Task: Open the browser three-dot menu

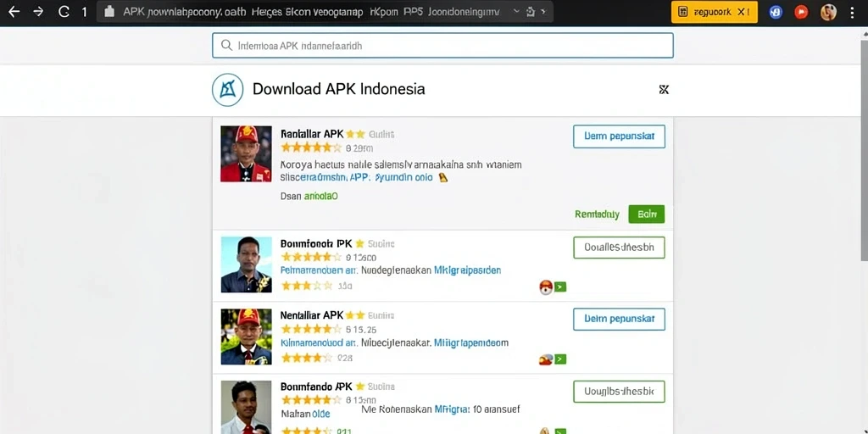Action: point(853,12)
